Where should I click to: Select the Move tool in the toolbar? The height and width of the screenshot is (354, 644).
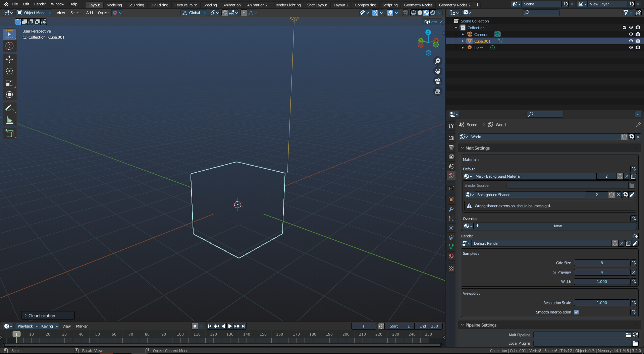pos(9,59)
